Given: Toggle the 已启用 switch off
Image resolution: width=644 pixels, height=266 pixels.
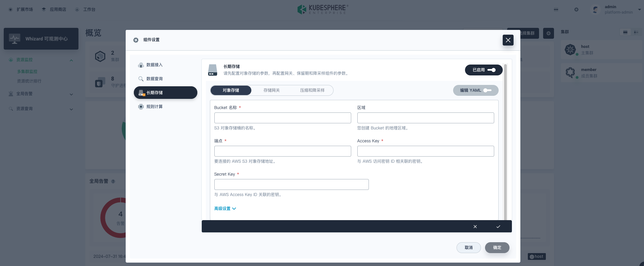Looking at the screenshot, I should [x=484, y=70].
